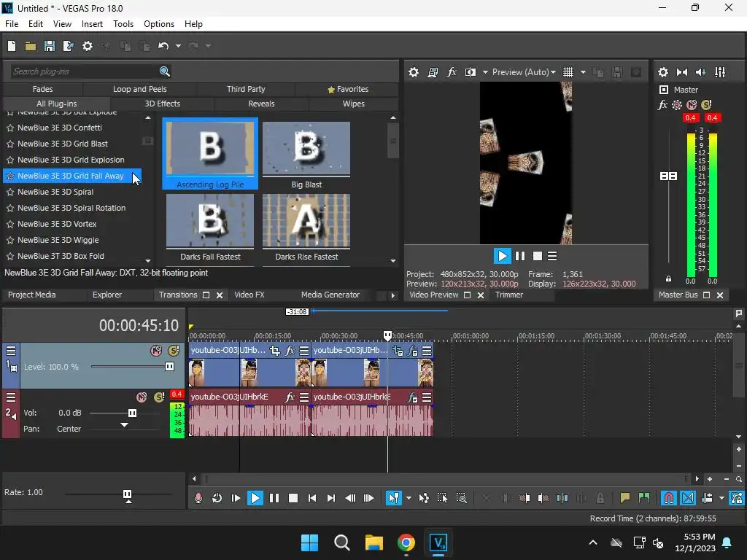
Task: Open Undo history dropdown arrow
Action: (178, 46)
